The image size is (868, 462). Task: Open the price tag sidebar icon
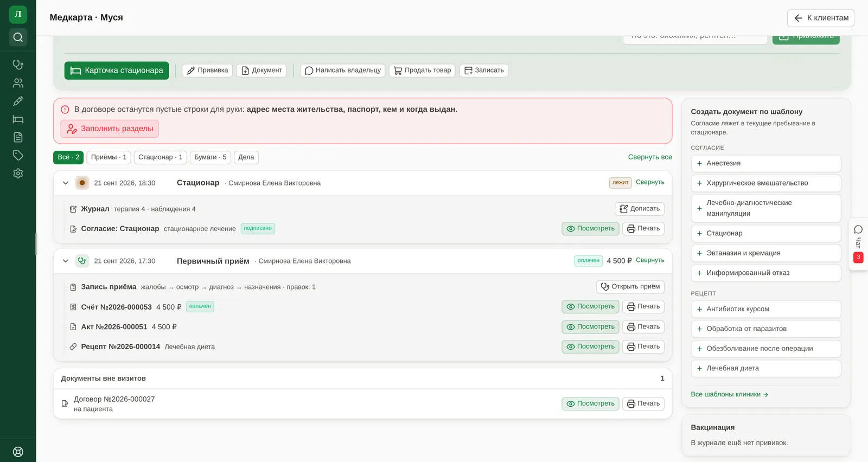(x=18, y=155)
